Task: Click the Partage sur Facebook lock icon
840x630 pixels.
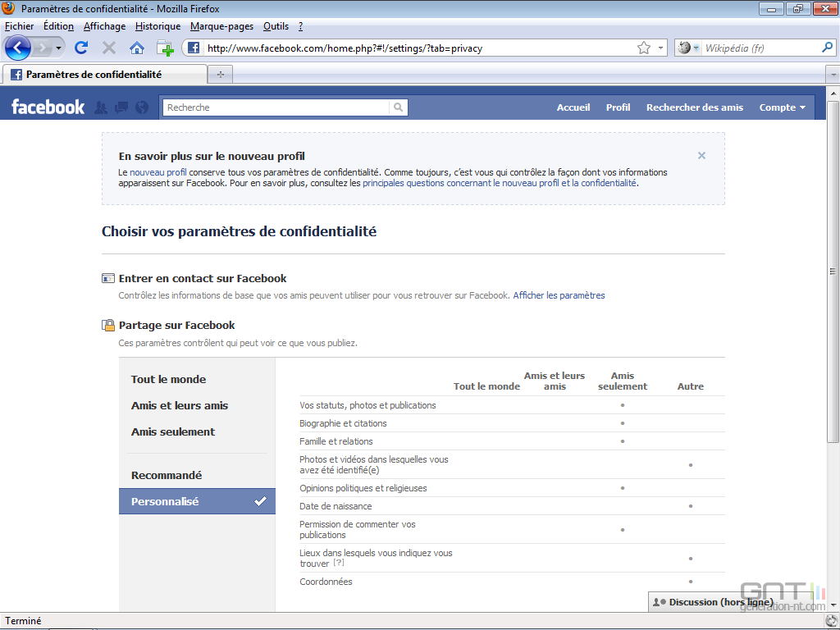Action: [108, 325]
